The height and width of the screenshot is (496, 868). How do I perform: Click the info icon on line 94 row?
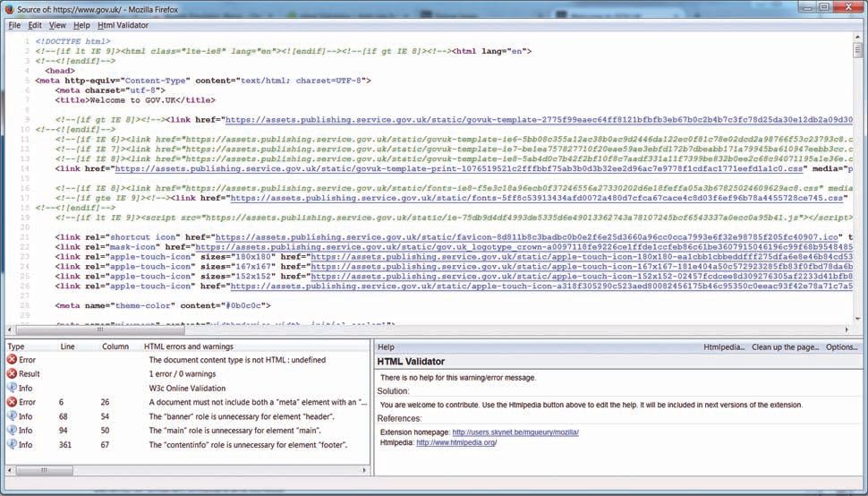(12, 430)
